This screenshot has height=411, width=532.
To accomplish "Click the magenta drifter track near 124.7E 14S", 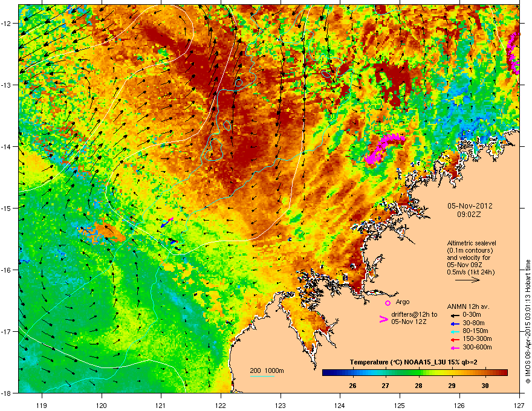I will pyautogui.click(x=384, y=148).
